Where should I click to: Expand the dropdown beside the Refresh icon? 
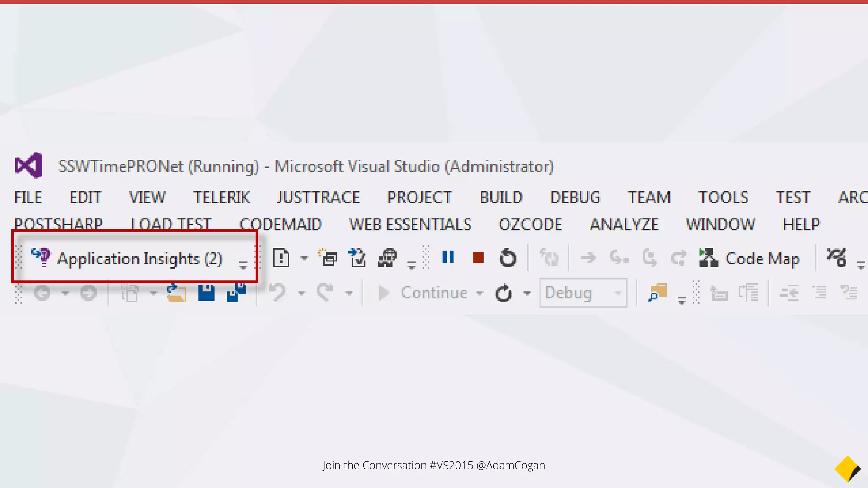[x=527, y=293]
